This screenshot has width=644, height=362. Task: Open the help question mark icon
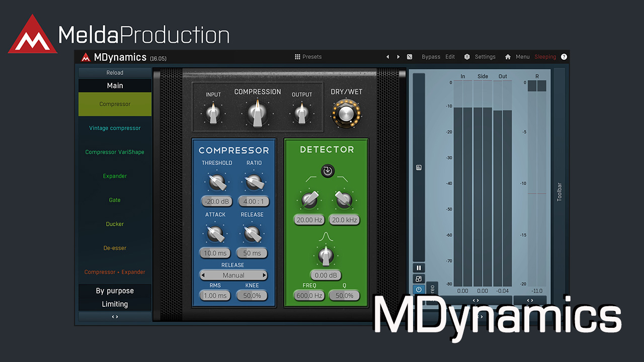tap(564, 57)
